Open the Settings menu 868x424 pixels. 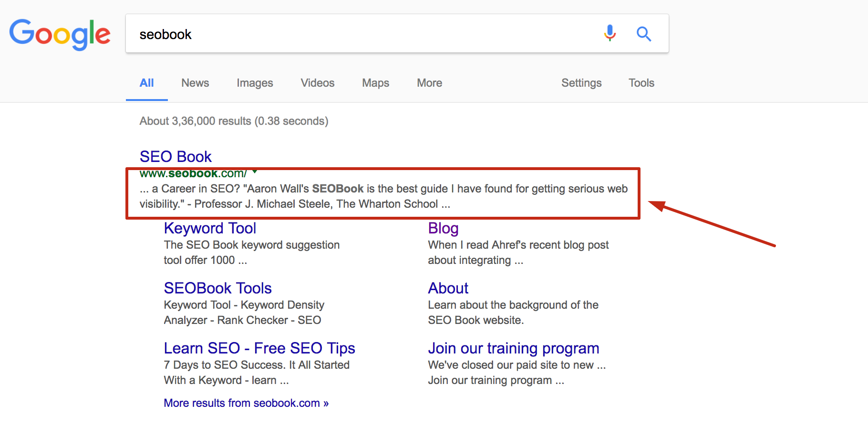pyautogui.click(x=581, y=83)
